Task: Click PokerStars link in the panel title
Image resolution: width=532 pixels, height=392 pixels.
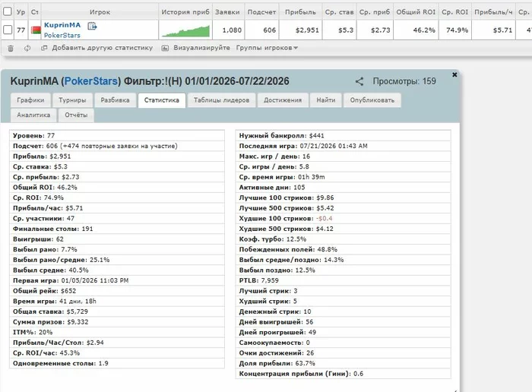Action: [x=91, y=81]
